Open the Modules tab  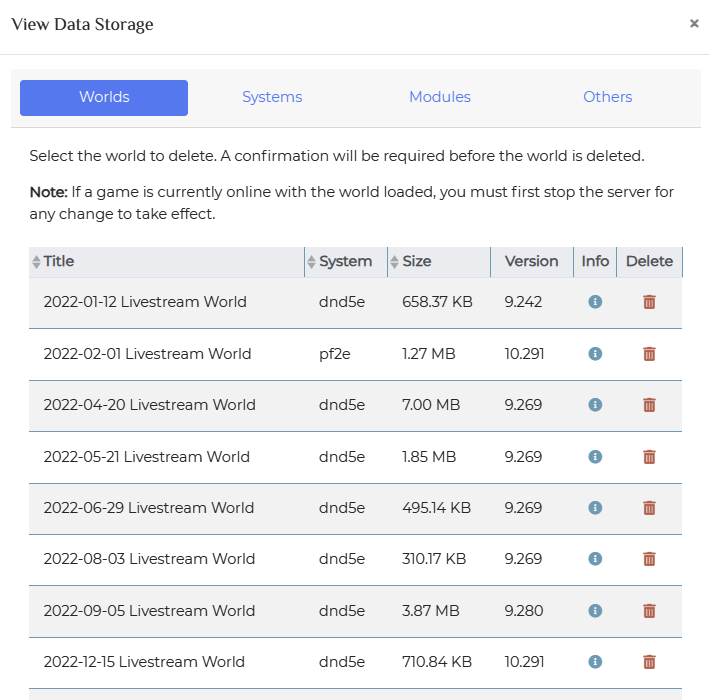click(440, 98)
